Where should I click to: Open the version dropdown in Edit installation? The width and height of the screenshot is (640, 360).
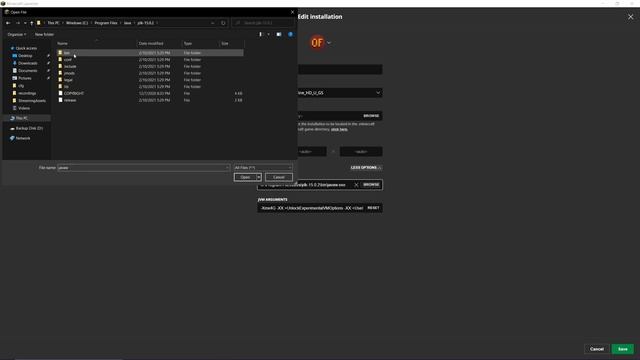coord(340,93)
